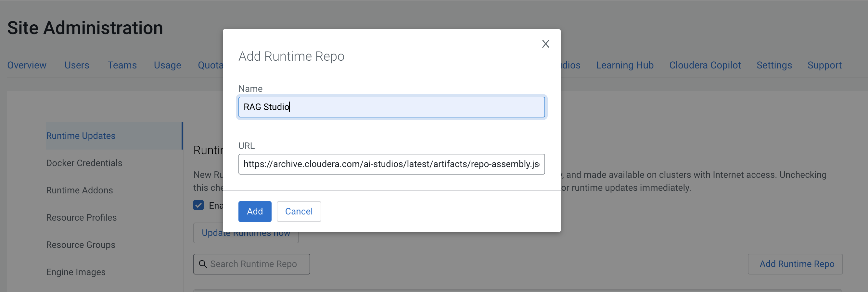The width and height of the screenshot is (868, 292).
Task: Focus the Name input field
Action: tap(391, 107)
